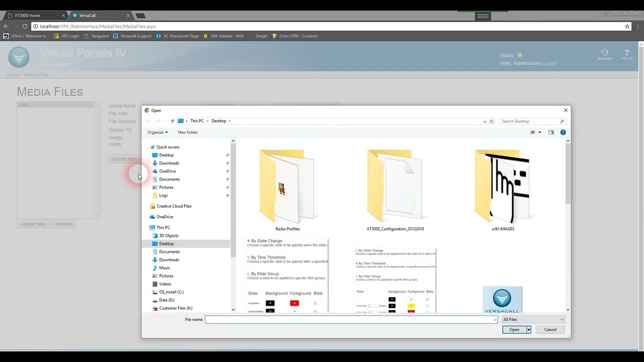The image size is (644, 362).
Task: Expand the File name history dropdown
Action: 495,320
